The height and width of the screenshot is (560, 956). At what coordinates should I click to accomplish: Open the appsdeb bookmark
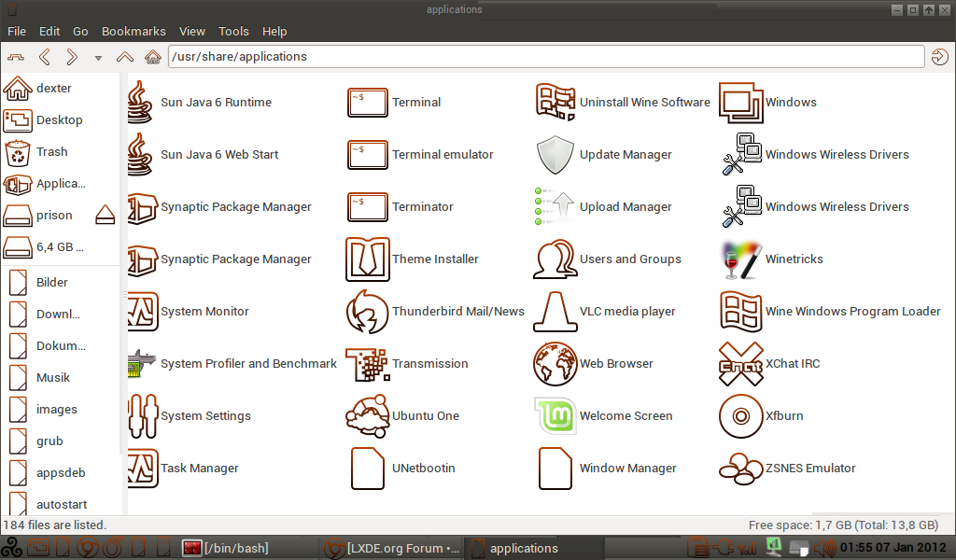pyautogui.click(x=61, y=472)
